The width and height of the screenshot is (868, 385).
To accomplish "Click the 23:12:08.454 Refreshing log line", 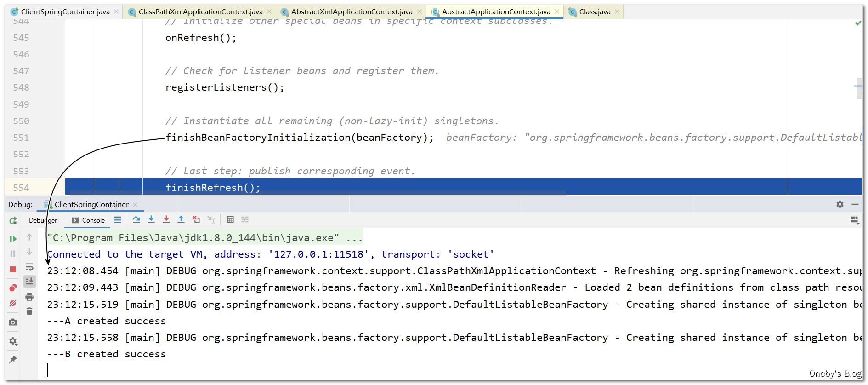I will click(x=454, y=271).
